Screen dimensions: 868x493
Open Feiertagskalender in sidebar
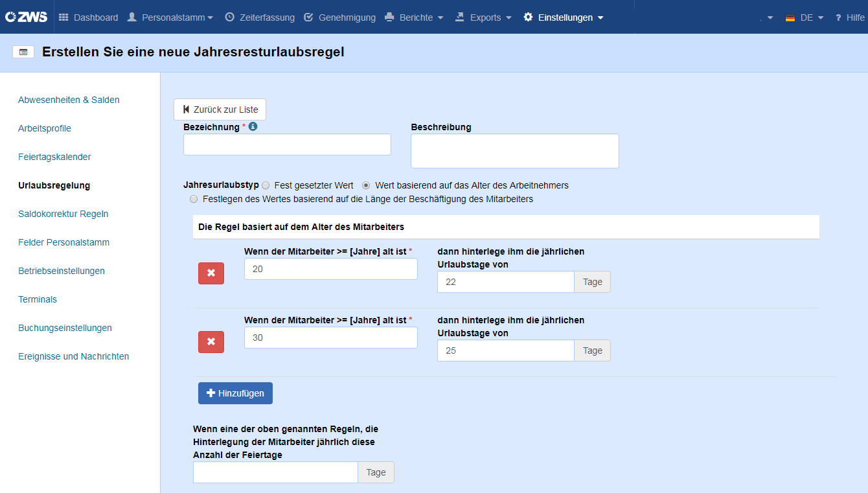[54, 157]
